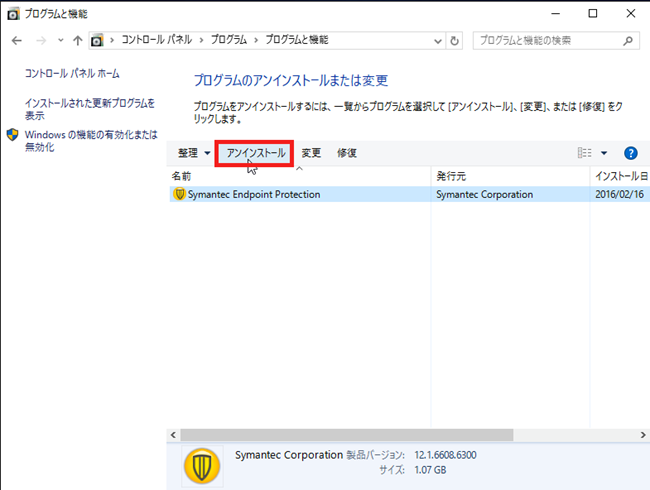Screen dimensions: 650x490
Task: Refresh the program list
Action: (x=454, y=41)
